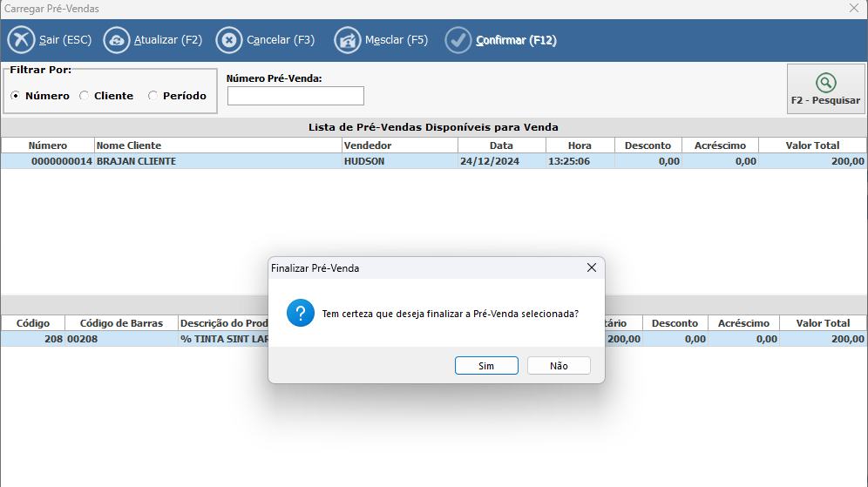Viewport: 868px width, 487px height.
Task: Click the Atualizar (F2) refresh icon
Action: 117,40
